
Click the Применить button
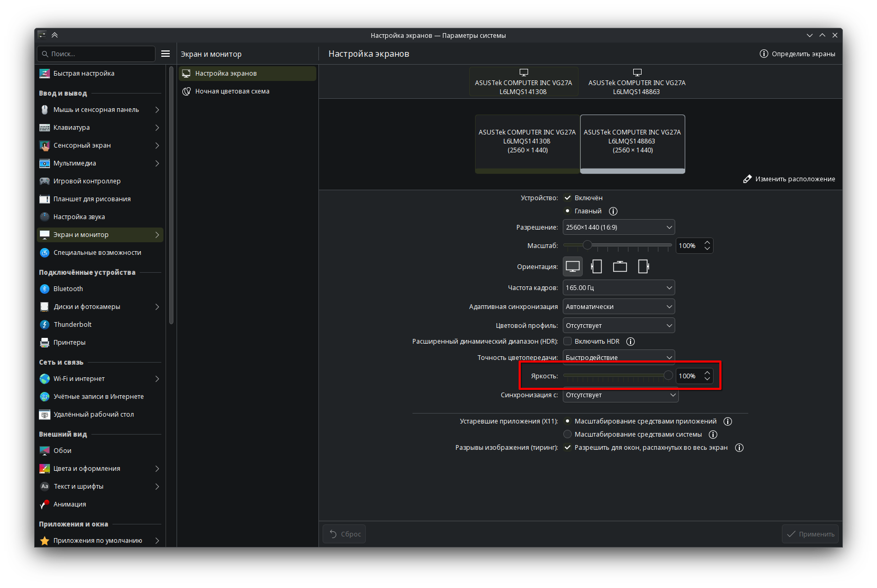point(810,534)
